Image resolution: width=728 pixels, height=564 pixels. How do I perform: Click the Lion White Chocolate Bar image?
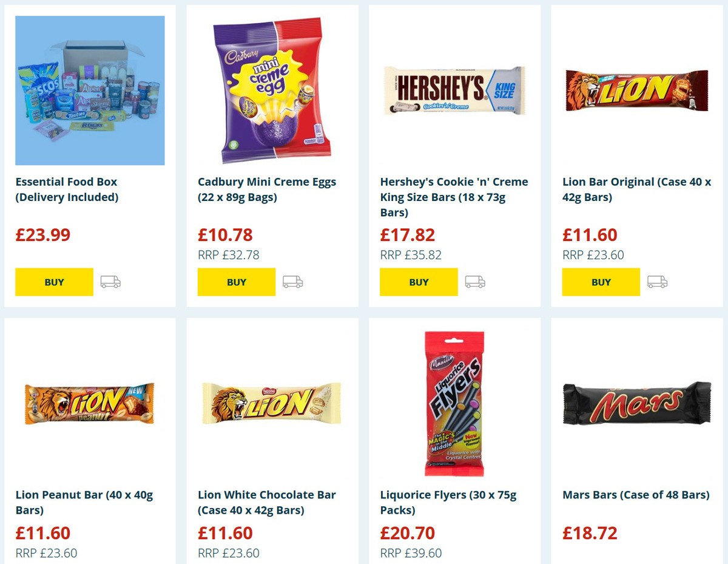tap(272, 403)
